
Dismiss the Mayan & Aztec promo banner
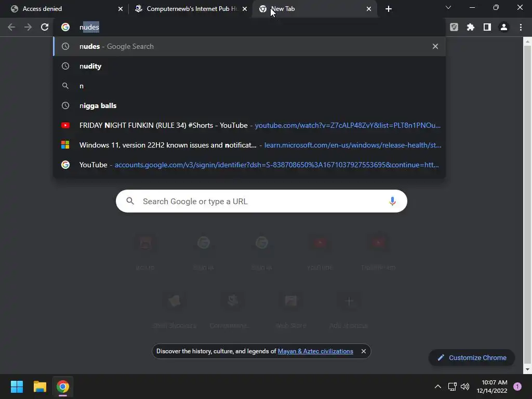pos(363,351)
